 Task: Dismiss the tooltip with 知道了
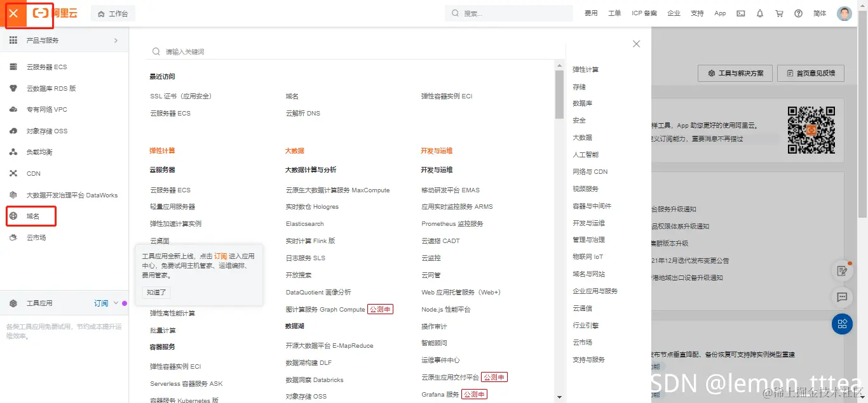click(x=156, y=293)
